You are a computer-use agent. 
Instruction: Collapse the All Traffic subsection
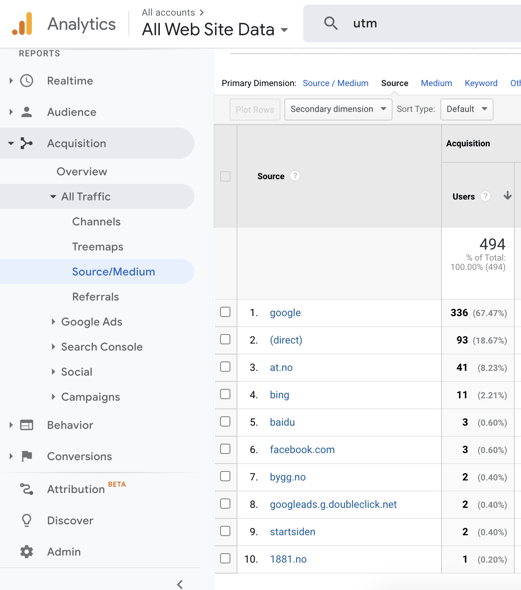point(53,196)
